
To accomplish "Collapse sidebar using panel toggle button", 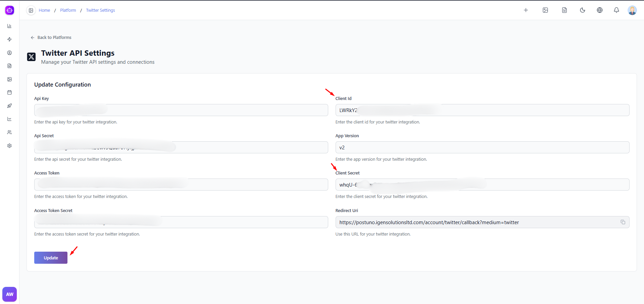I will tap(31, 10).
